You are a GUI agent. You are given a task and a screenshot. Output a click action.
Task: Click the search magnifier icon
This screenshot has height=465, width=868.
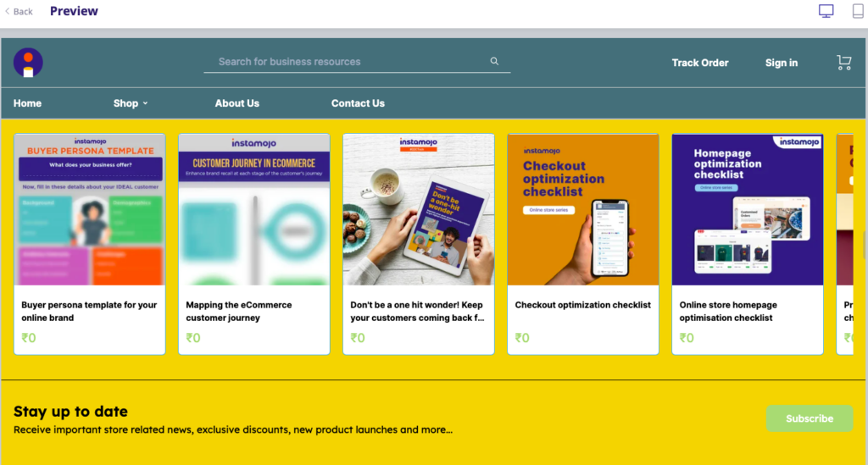coord(494,62)
